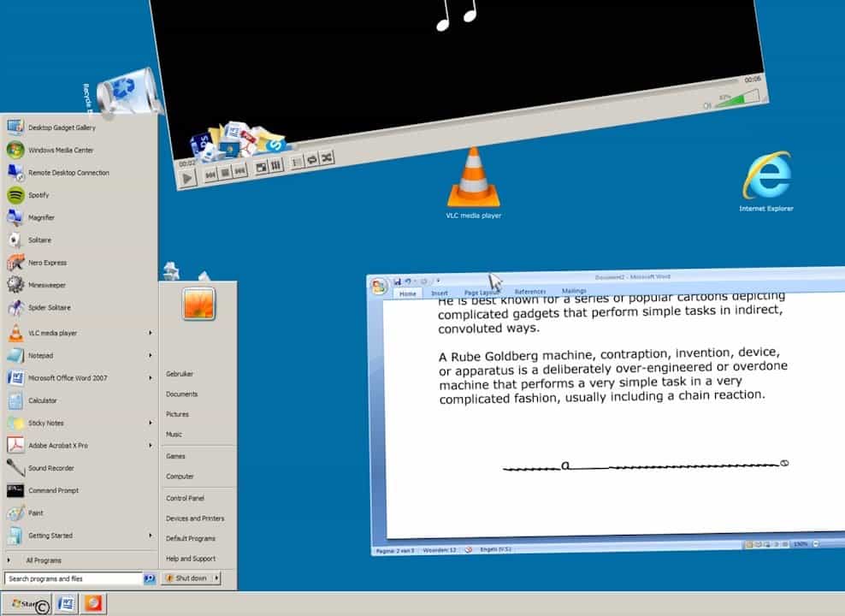Switch to Print Layout view in Word
845x616 pixels.
749,545
